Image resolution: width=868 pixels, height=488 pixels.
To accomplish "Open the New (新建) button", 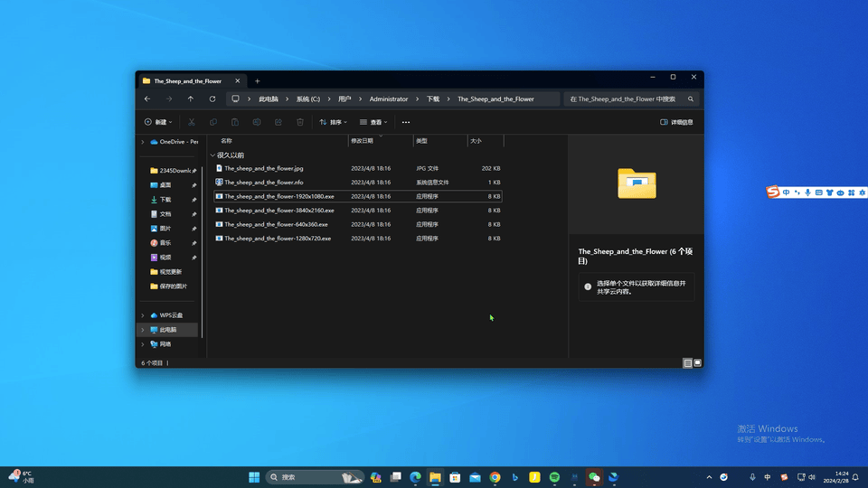I will [x=158, y=122].
